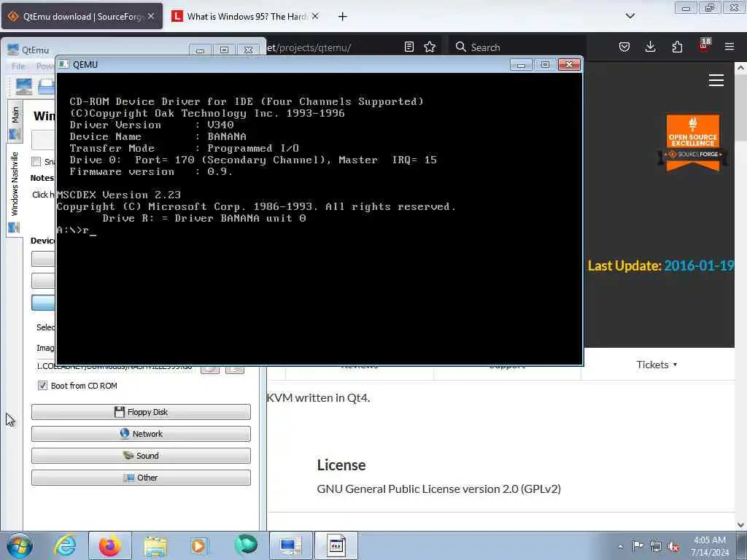Click the browser page scrollbar up arrow
The image size is (747, 560).
[x=740, y=68]
